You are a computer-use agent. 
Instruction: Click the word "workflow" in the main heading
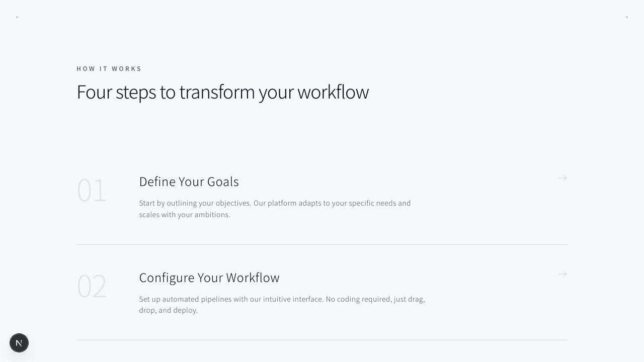(333, 93)
